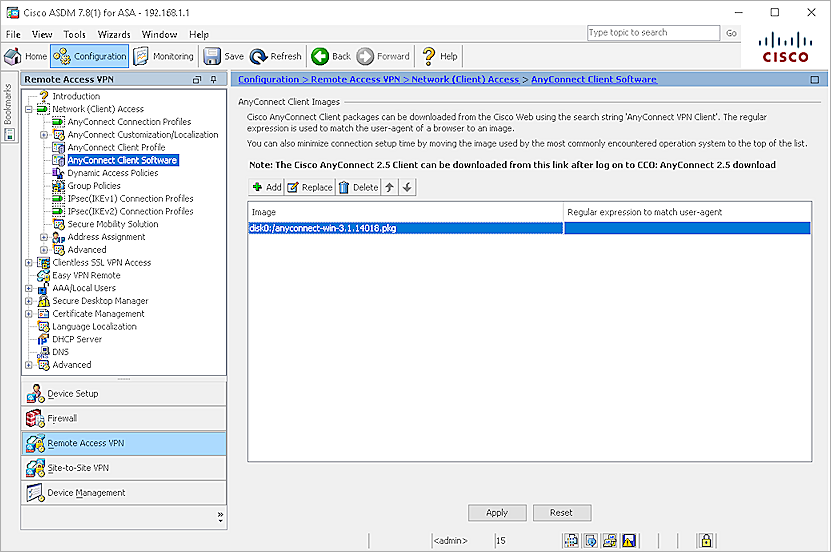Select Group Policies in the tree
The image size is (831, 552).
pos(94,186)
